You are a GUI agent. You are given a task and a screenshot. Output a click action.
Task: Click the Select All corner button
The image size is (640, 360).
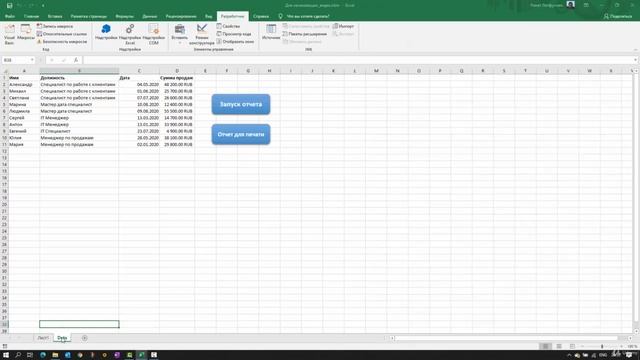pyautogui.click(x=4, y=71)
